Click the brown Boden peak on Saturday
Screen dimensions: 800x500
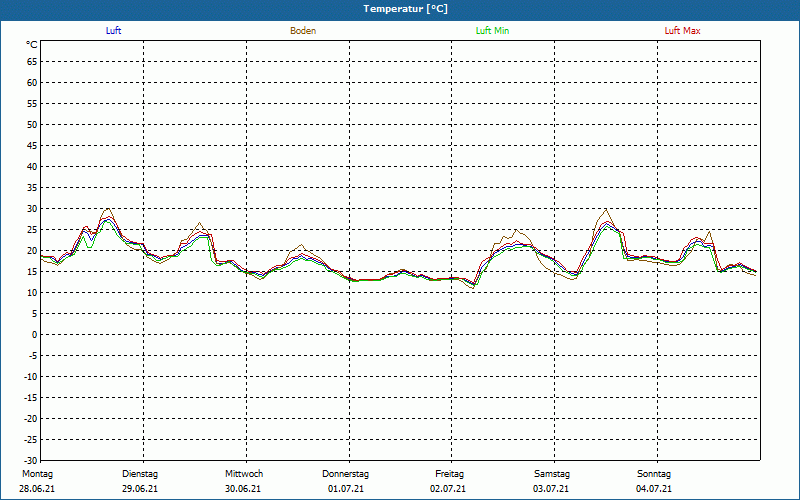coord(606,209)
